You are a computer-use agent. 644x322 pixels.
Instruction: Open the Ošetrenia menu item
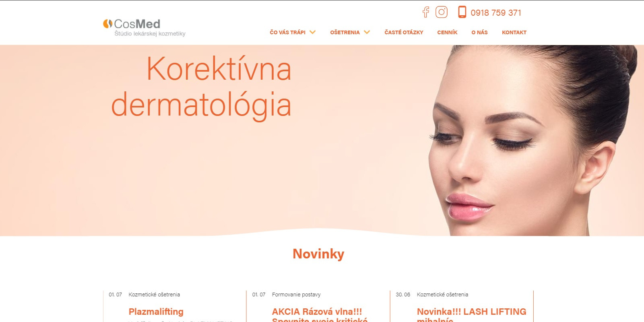tap(345, 32)
